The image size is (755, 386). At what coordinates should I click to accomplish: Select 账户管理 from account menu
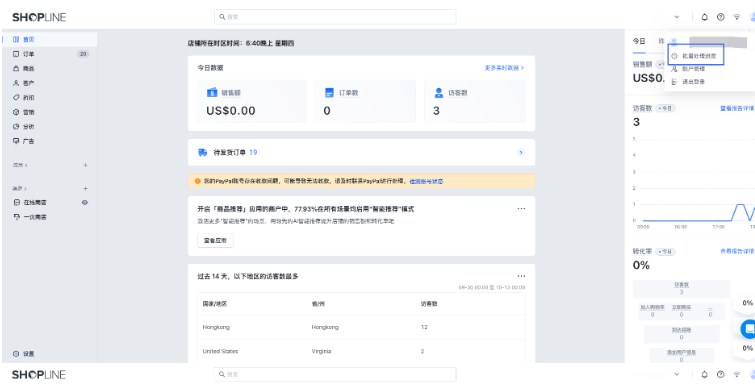coord(689,69)
